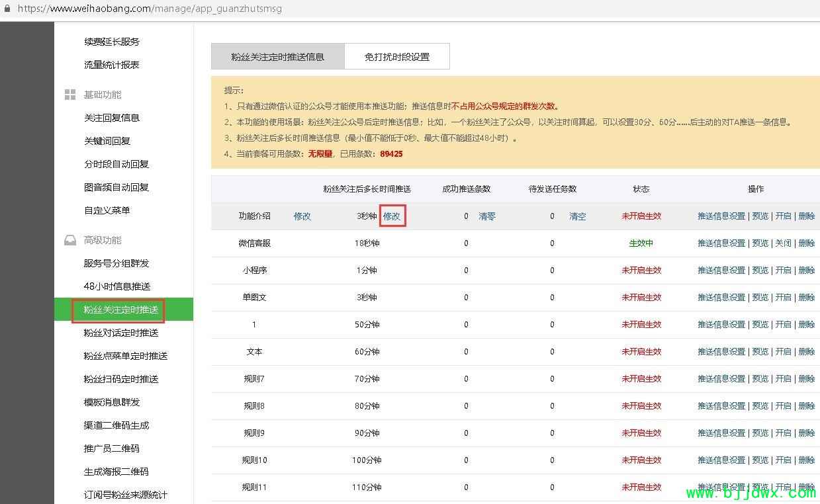Viewport: 820px width, 504px height.
Task: Click the 微信客服 rule name
Action: 255,243
